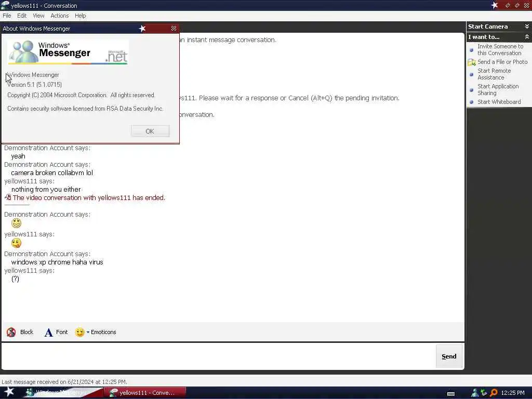Image resolution: width=532 pixels, height=399 pixels.
Task: Click the keyboard icon in the taskbar
Action: coord(451,394)
